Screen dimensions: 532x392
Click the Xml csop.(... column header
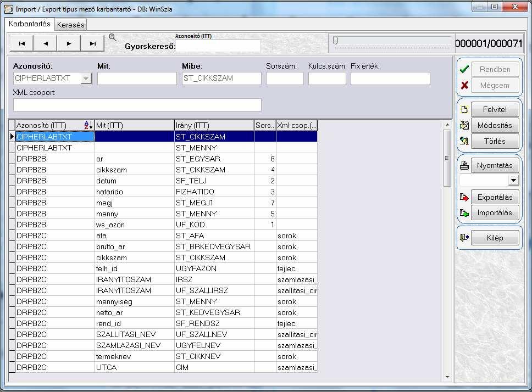[x=297, y=125]
